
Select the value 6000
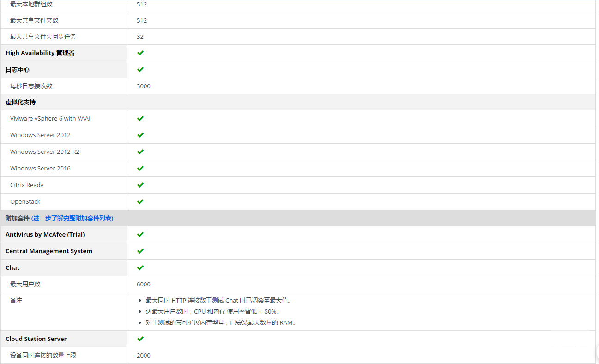[x=144, y=284]
